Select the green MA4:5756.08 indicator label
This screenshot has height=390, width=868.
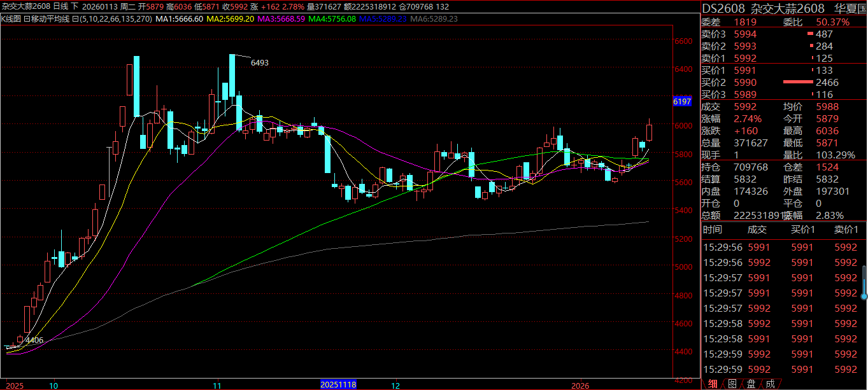(332, 19)
